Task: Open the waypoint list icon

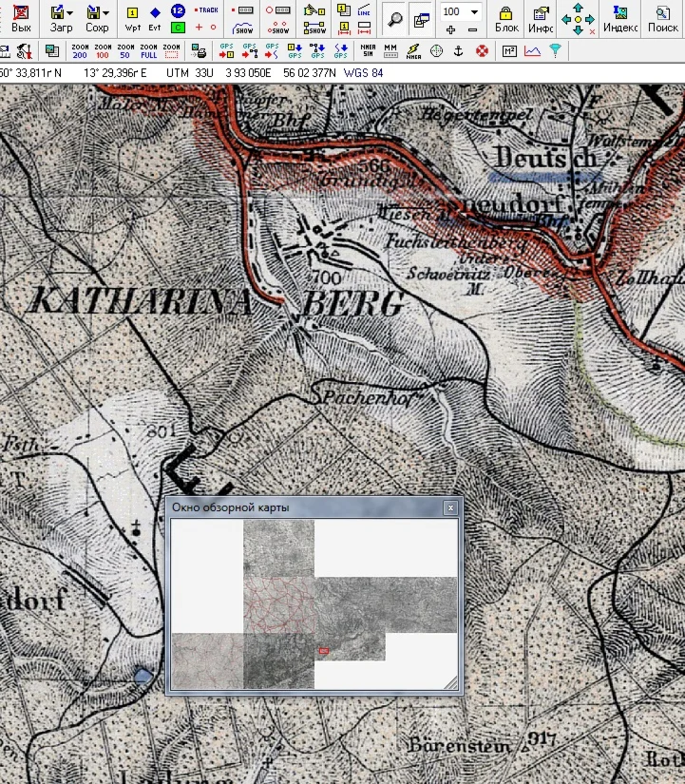Action: 344,10
